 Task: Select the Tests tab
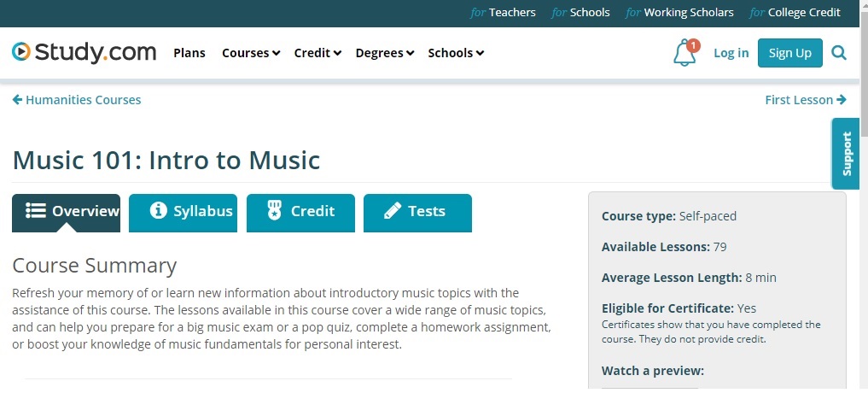417,213
